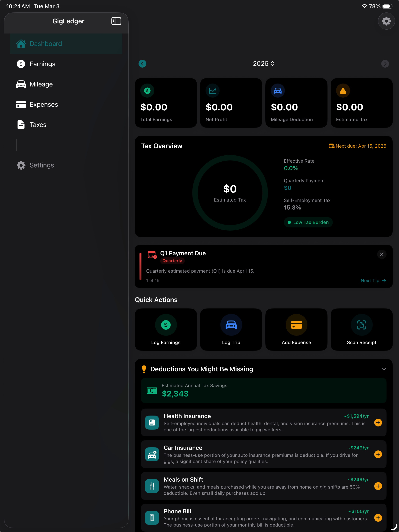Click the Q1 Payment Due calendar alert icon
The height and width of the screenshot is (532, 399).
click(x=152, y=255)
